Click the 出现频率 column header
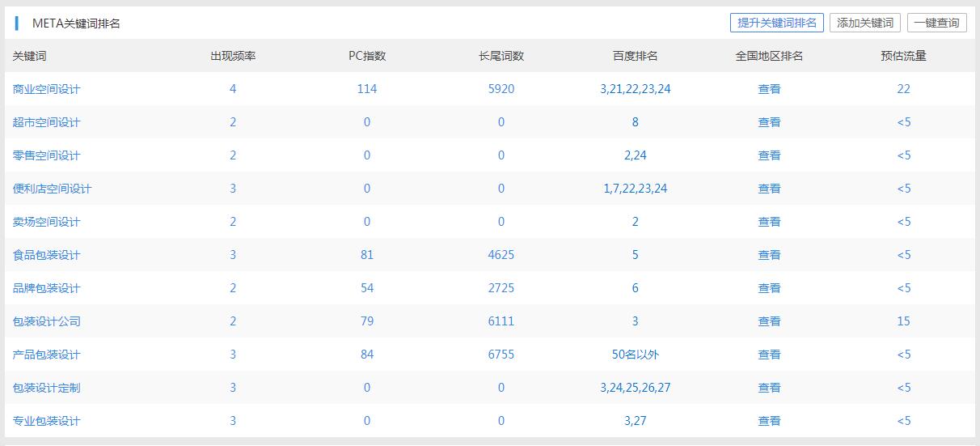 [233, 56]
